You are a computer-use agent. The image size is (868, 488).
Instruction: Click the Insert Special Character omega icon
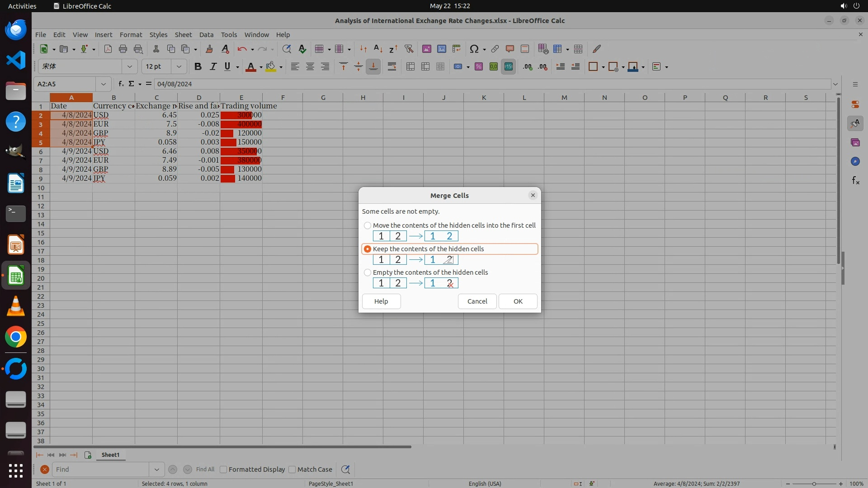pos(474,49)
